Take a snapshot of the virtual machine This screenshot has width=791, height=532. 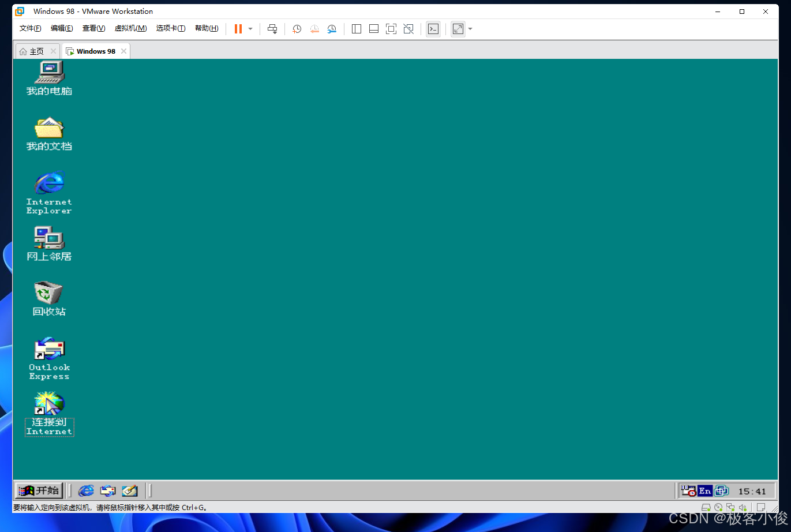click(297, 29)
